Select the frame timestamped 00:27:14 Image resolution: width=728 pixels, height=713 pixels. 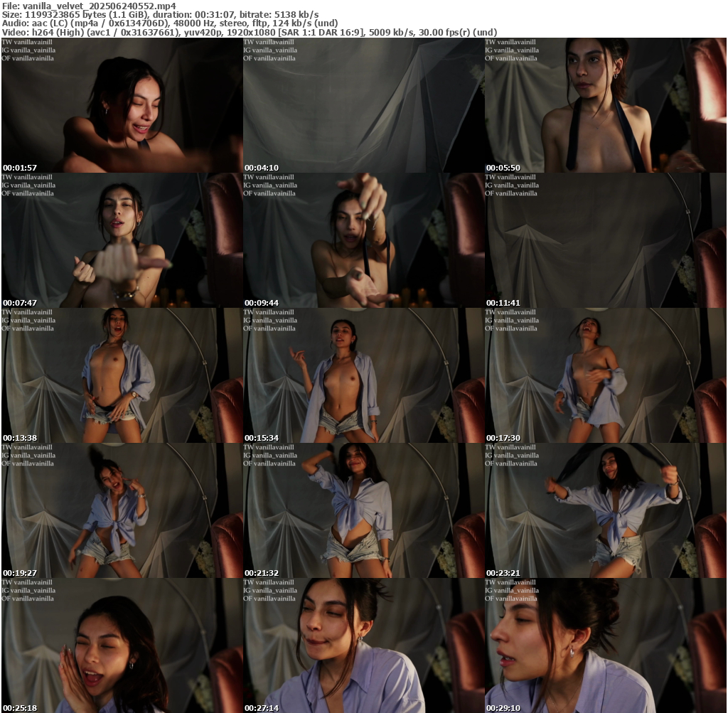click(363, 645)
